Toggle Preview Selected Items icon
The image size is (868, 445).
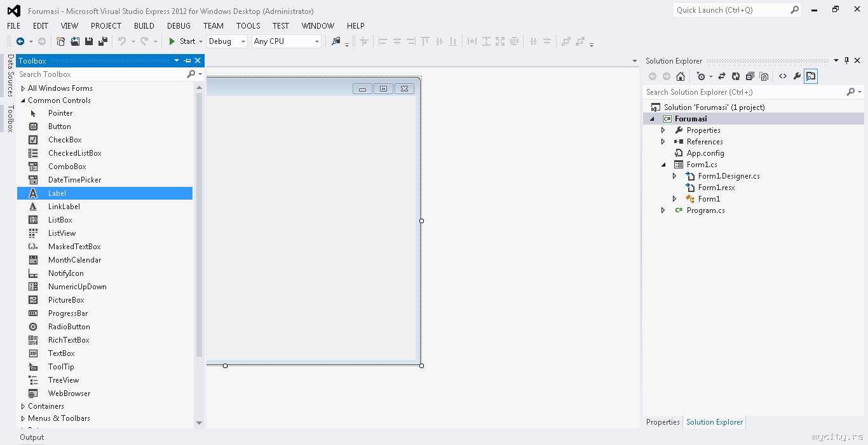[811, 76]
